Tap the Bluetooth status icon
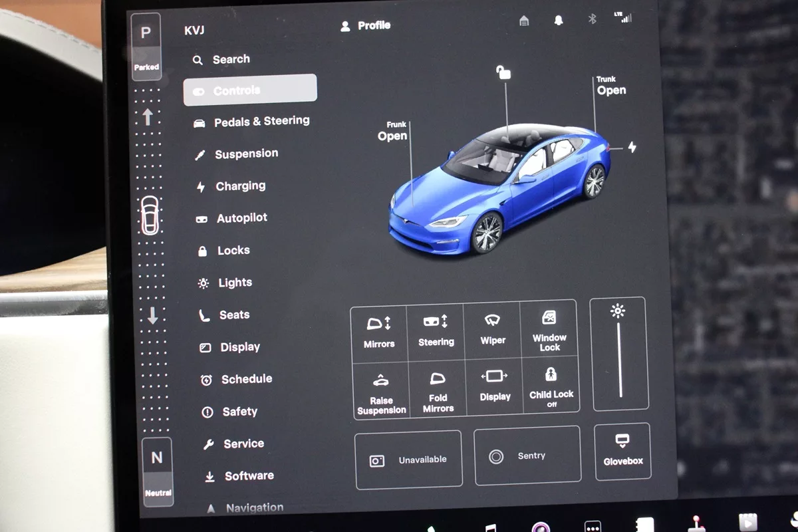Screen dimensions: 798x532 pyautogui.click(x=592, y=19)
